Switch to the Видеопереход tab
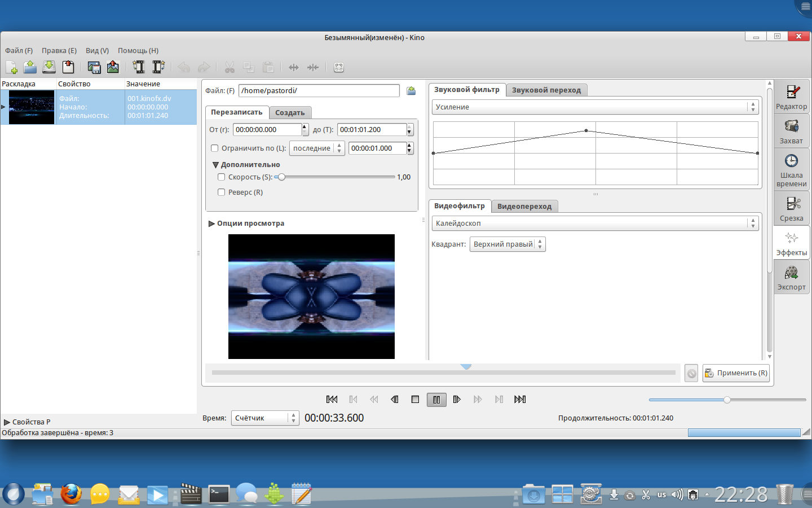The image size is (812, 508). pos(524,207)
